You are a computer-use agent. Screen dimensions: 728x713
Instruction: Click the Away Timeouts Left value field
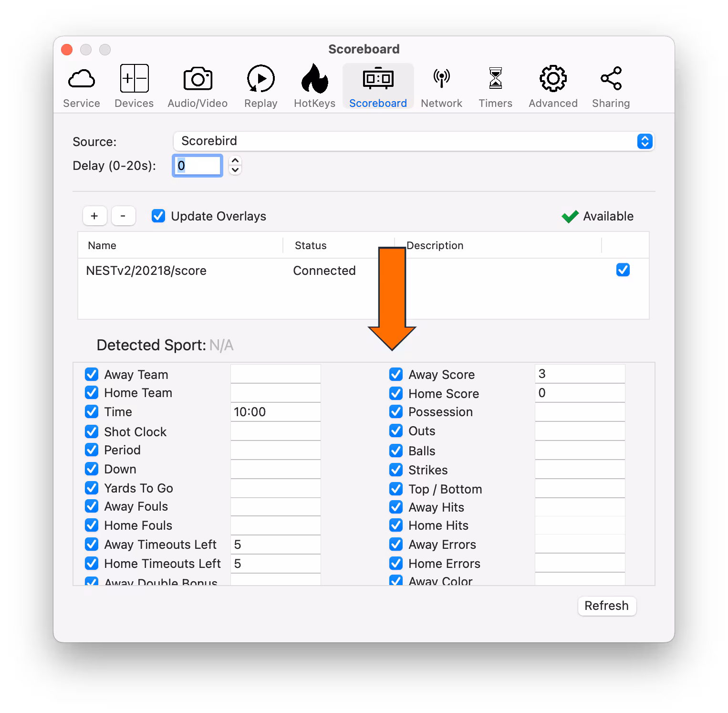point(276,545)
